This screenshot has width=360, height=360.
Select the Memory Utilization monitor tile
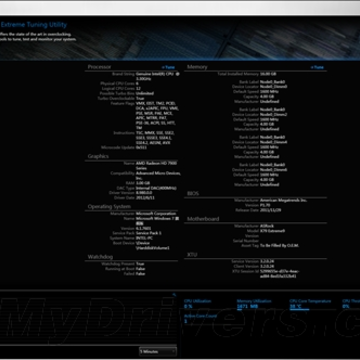tap(254, 303)
